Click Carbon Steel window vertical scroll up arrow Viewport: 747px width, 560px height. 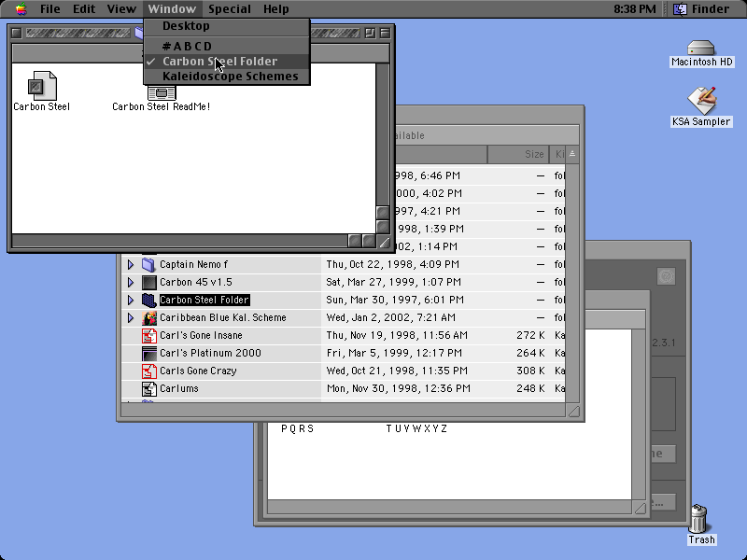coord(383,212)
